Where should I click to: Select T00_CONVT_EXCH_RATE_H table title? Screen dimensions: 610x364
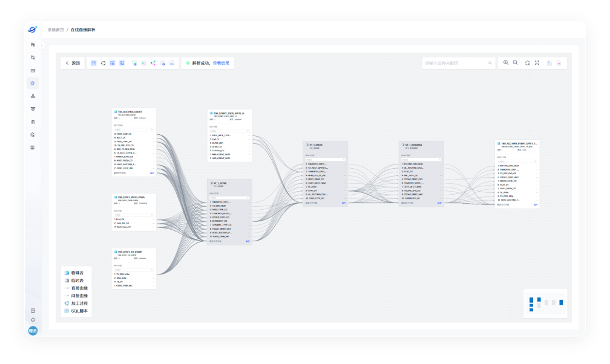click(229, 113)
